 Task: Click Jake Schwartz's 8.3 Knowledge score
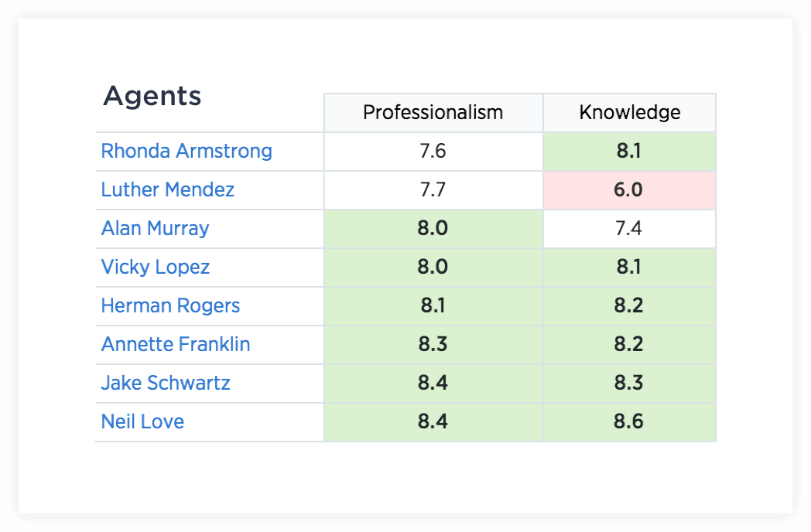[628, 383]
